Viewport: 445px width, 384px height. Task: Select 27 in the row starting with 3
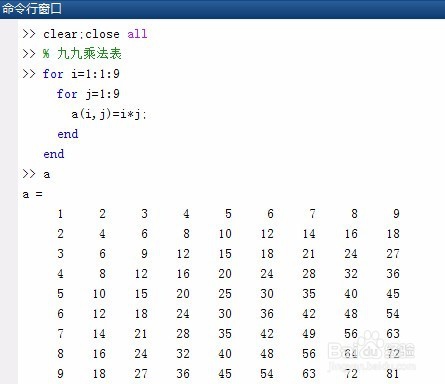click(x=393, y=254)
